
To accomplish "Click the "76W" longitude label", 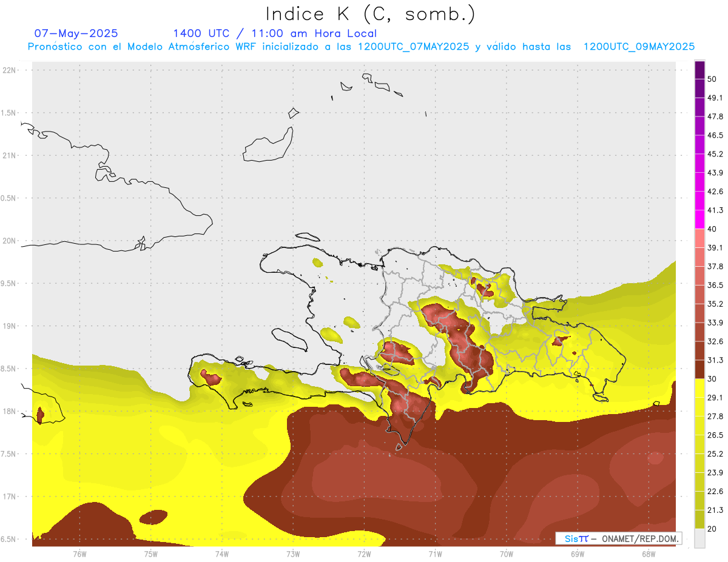I will click(x=79, y=554).
